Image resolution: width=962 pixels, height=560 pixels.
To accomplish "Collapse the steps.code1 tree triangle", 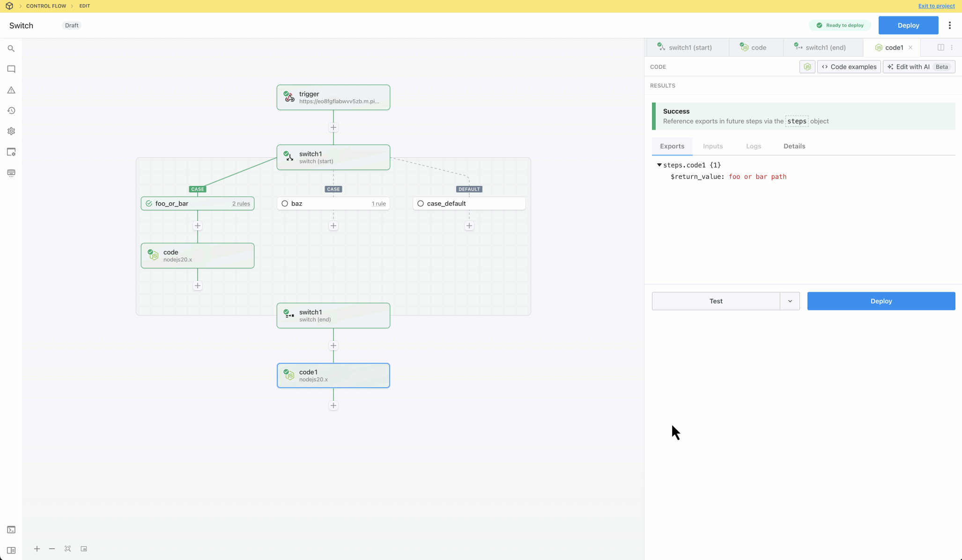I will pyautogui.click(x=659, y=165).
